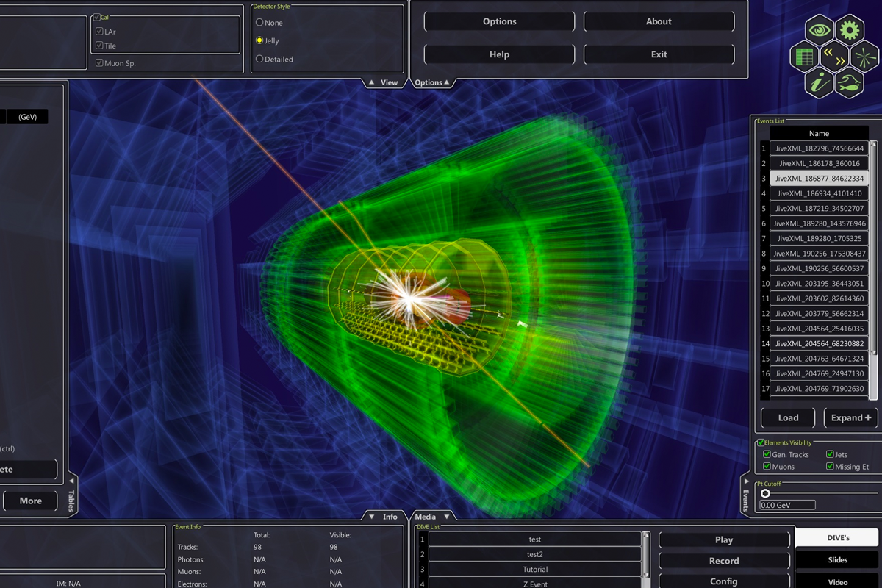Collapse the Options panel tab
The image size is (882, 588).
pos(432,82)
